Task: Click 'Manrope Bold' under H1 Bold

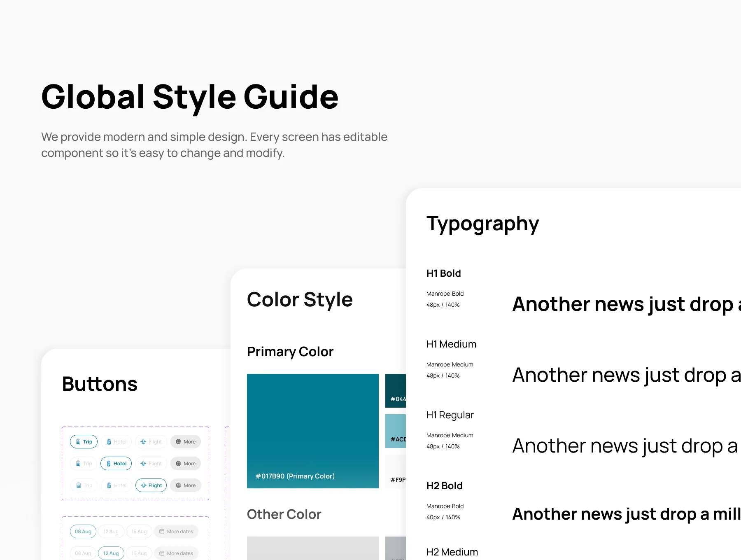Action: pos(445,294)
